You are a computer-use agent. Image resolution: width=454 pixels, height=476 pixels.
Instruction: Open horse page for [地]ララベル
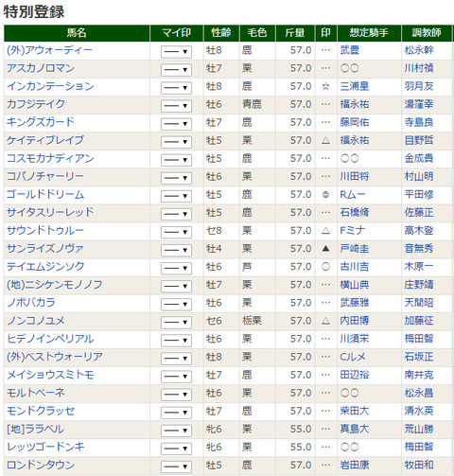coord(35,429)
